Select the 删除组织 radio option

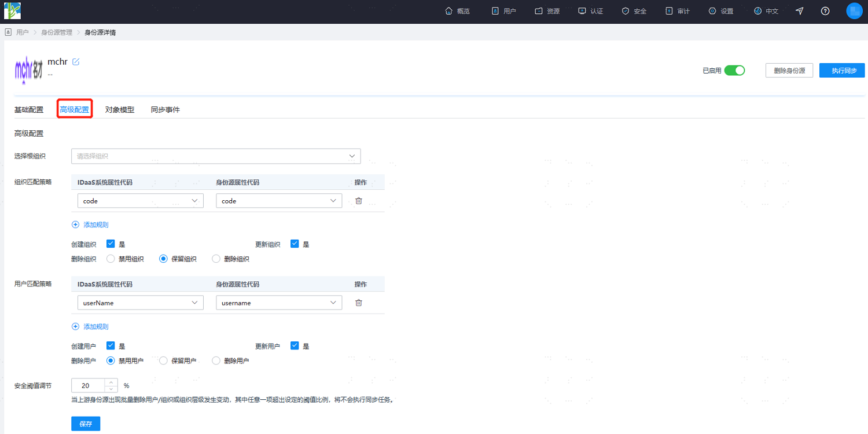216,259
